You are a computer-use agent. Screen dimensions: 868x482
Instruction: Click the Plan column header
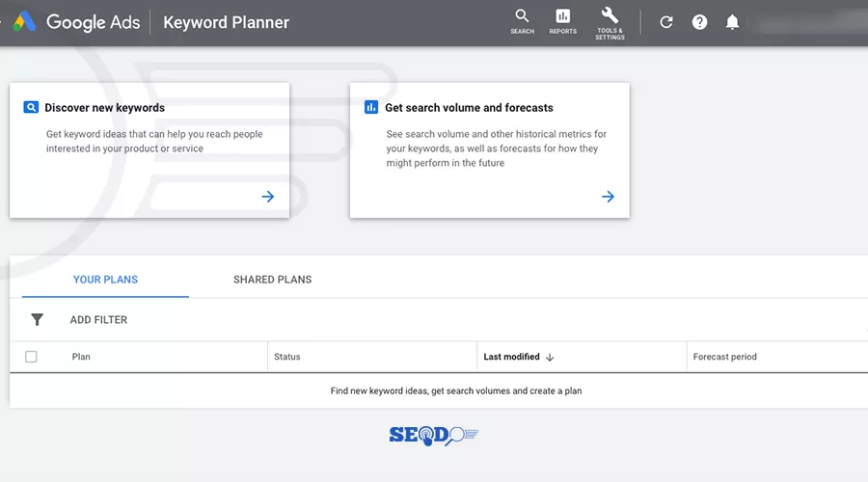click(81, 357)
